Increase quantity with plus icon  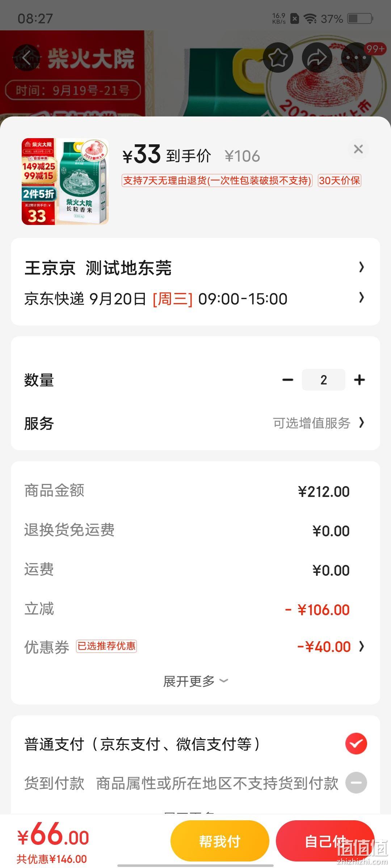click(360, 380)
